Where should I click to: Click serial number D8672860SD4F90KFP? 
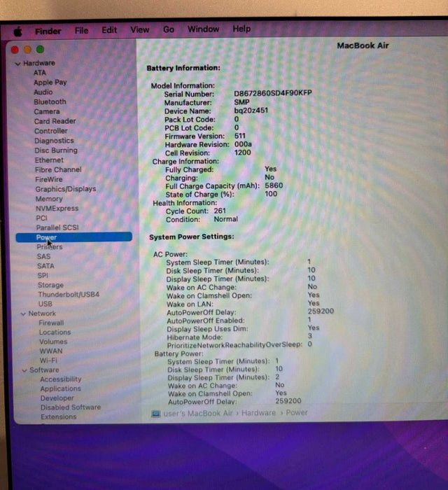click(x=273, y=93)
